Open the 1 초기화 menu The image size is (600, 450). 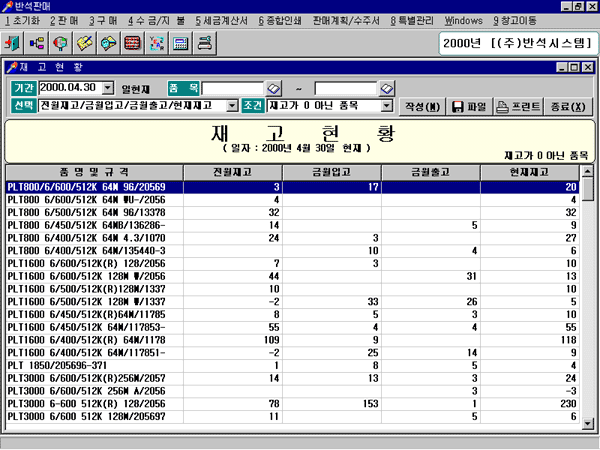point(22,21)
